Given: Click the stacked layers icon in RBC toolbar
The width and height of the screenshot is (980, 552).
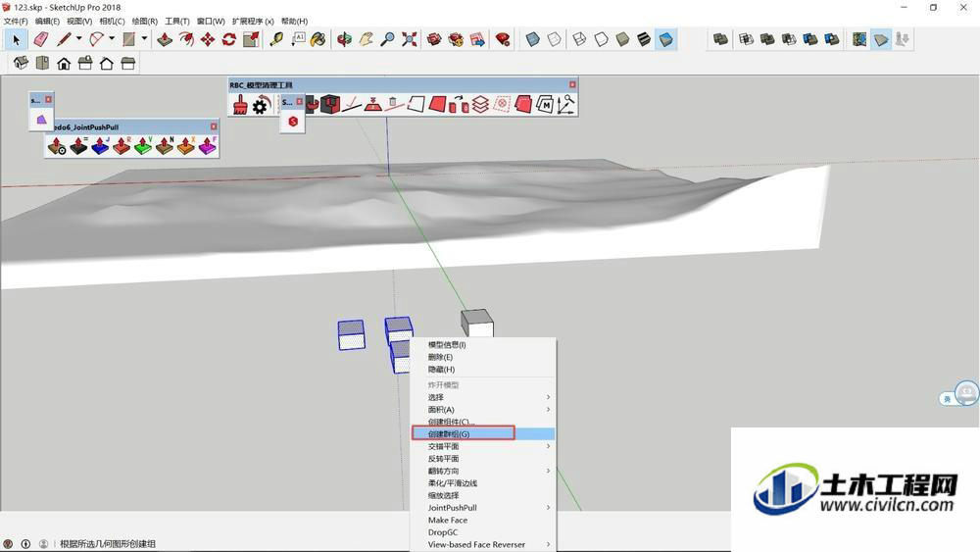Looking at the screenshot, I should click(480, 104).
